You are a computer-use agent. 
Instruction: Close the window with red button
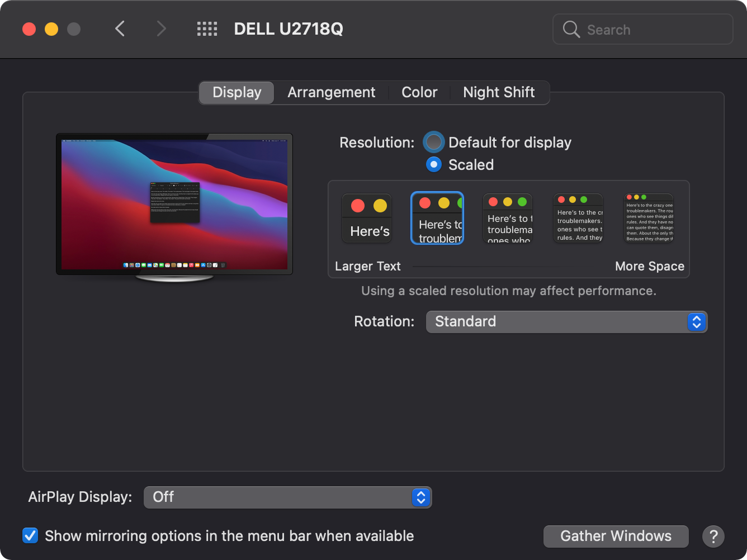tap(29, 29)
